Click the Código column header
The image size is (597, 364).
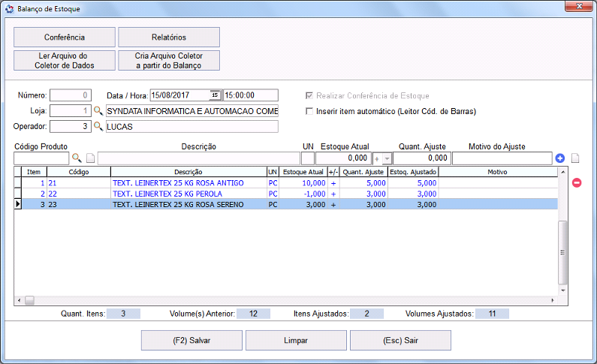coord(79,172)
